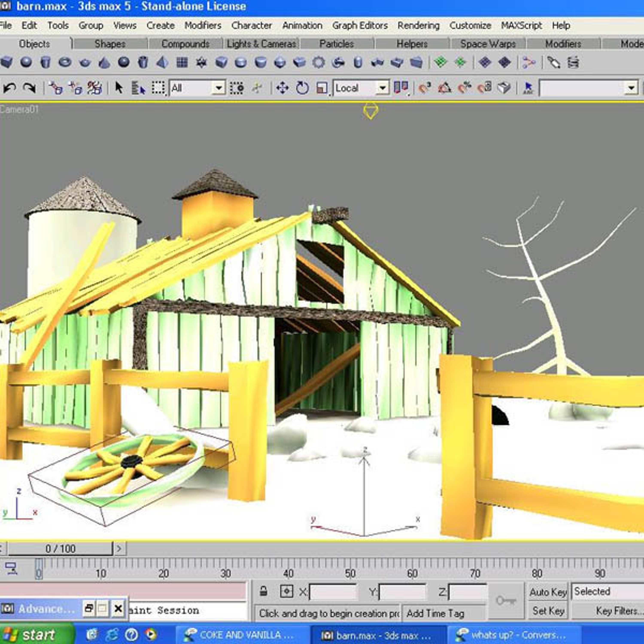Click the Torus primitive icon
This screenshot has height=644, width=644.
click(65, 62)
